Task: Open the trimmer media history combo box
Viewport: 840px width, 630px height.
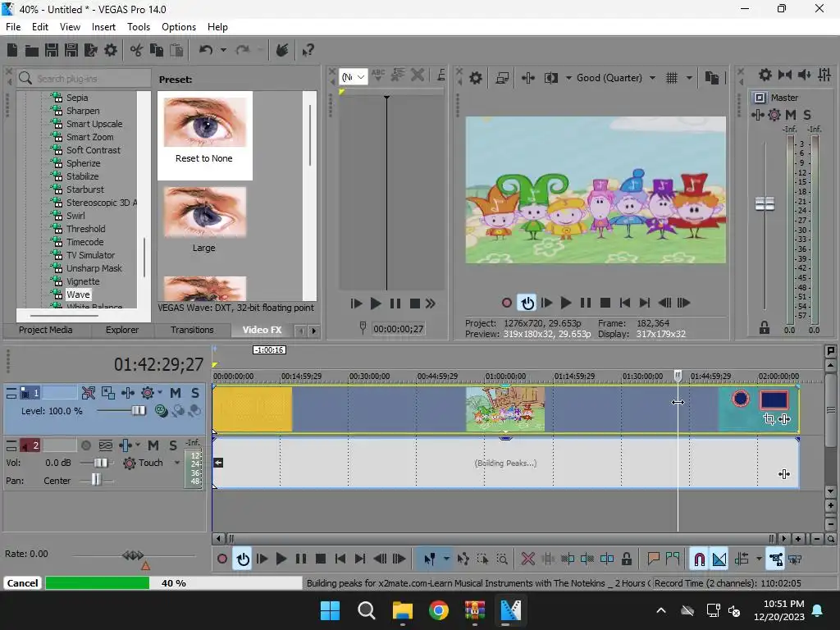Action: (354, 77)
